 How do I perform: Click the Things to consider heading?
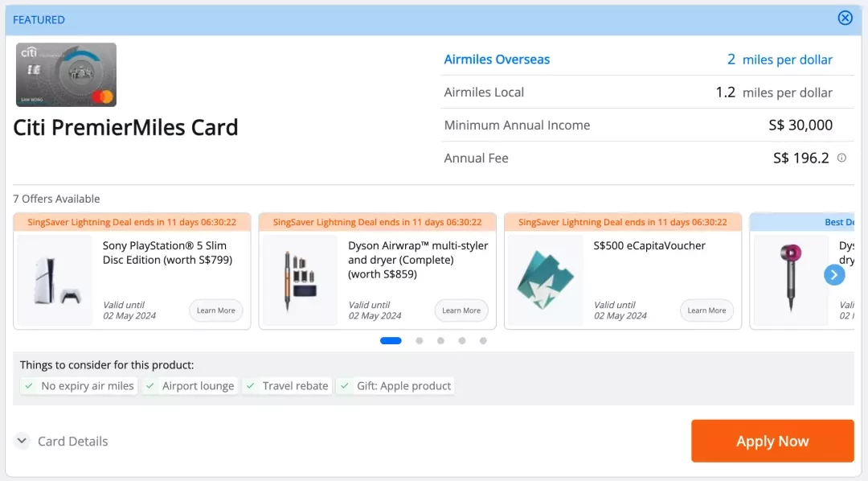click(x=107, y=365)
